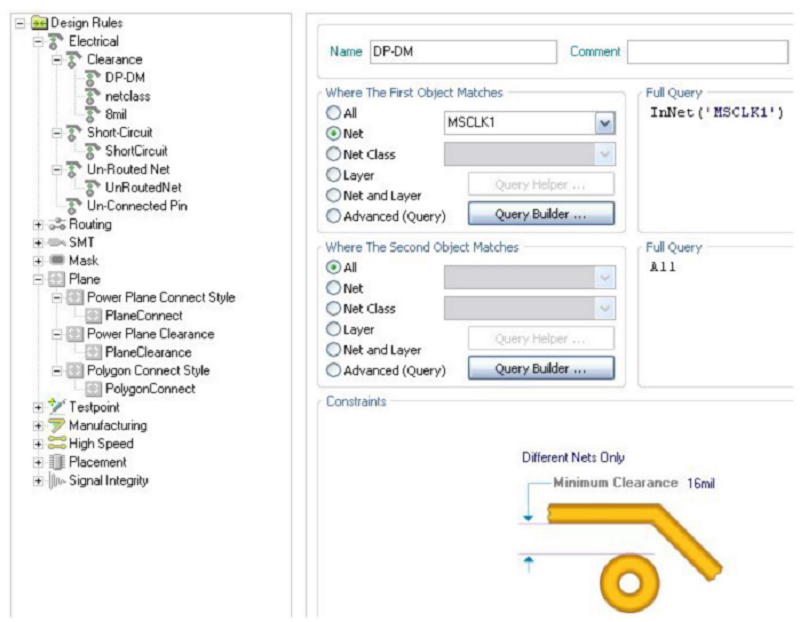
Task: Open Query Builder for second object
Action: (x=541, y=369)
